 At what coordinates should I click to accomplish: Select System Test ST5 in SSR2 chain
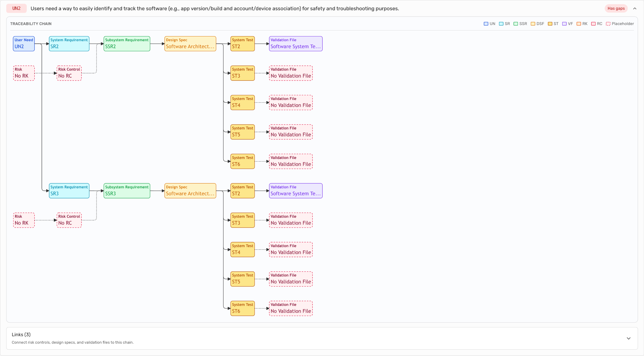[242, 132]
